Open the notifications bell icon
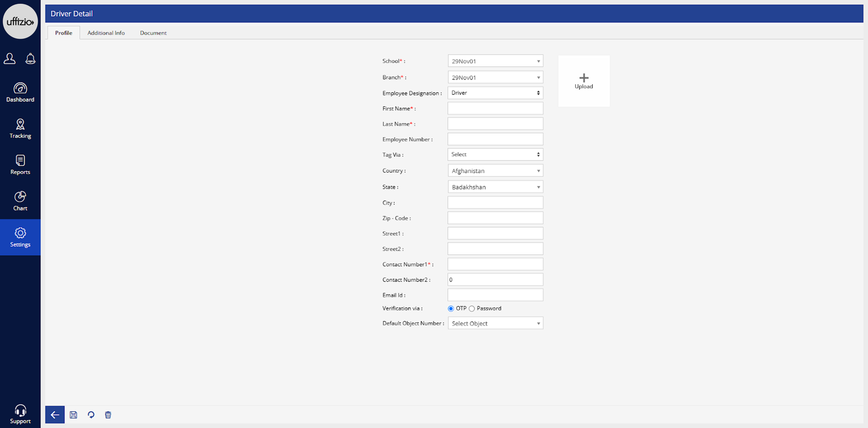The height and width of the screenshot is (428, 868). [31, 58]
